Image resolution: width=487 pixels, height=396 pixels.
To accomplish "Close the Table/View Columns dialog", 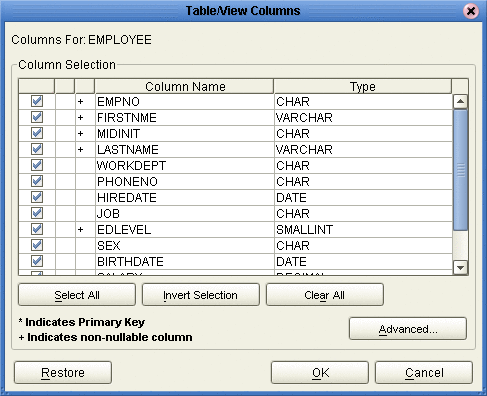I will [471, 12].
